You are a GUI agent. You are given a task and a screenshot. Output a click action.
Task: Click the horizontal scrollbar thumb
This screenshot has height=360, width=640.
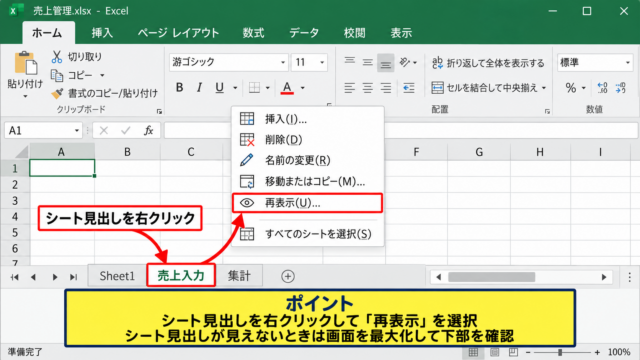pyautogui.click(x=491, y=277)
